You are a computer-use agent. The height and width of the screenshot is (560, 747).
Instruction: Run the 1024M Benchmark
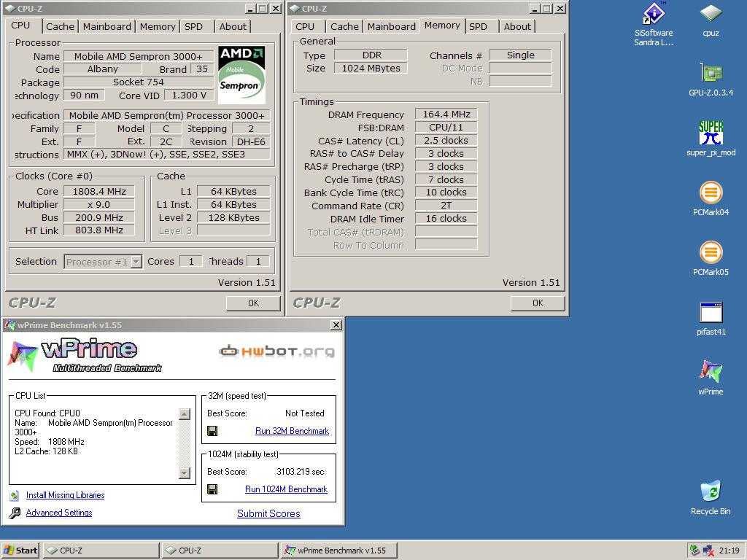click(286, 489)
